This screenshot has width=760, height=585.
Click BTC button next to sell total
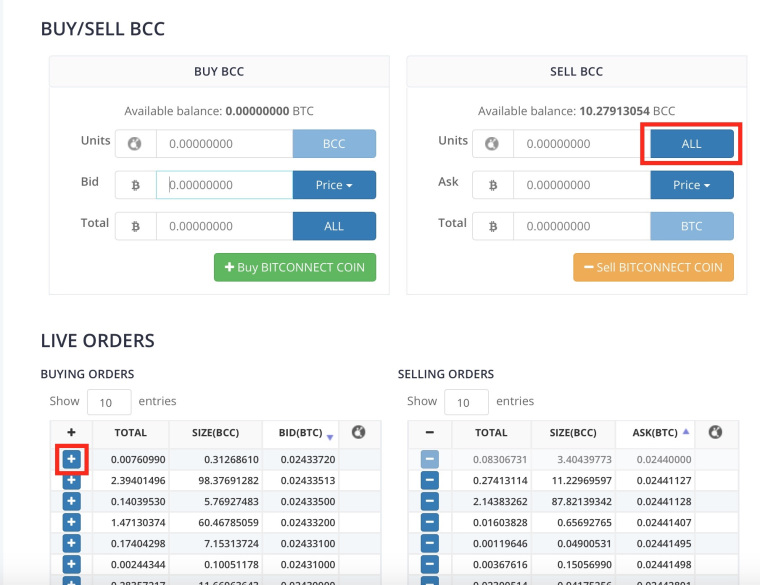pyautogui.click(x=692, y=226)
